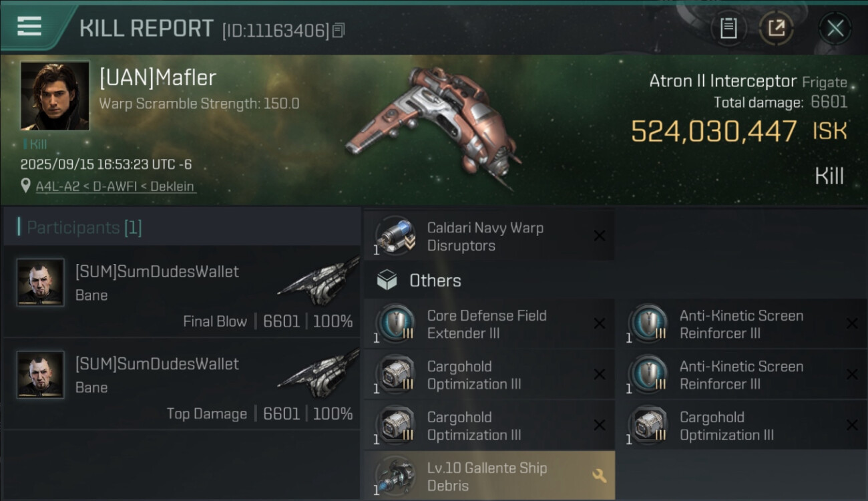Click the first Anti-Kinetic Screen Reinforcer III item
Screen dimensions: 868x501
(x=741, y=324)
